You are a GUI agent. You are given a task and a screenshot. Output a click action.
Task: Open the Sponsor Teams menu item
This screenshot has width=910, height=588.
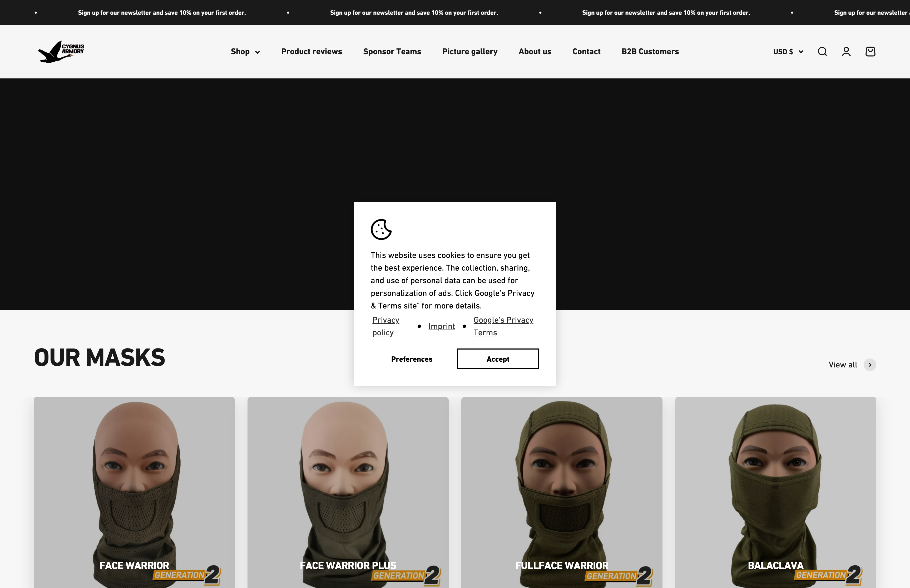pos(392,52)
